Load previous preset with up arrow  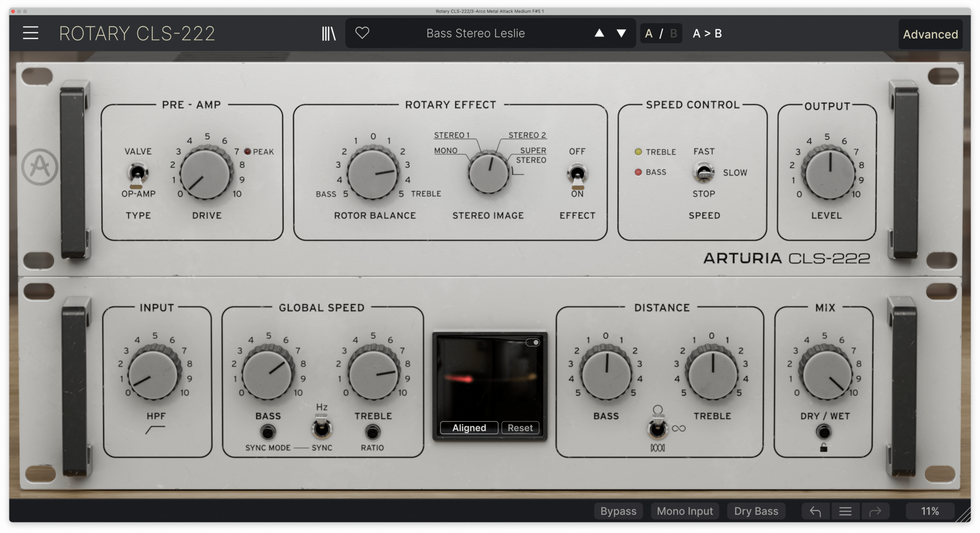tap(599, 33)
